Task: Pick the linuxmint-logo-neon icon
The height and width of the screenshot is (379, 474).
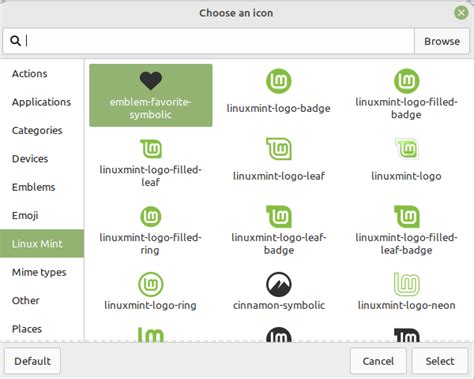Action: (407, 284)
